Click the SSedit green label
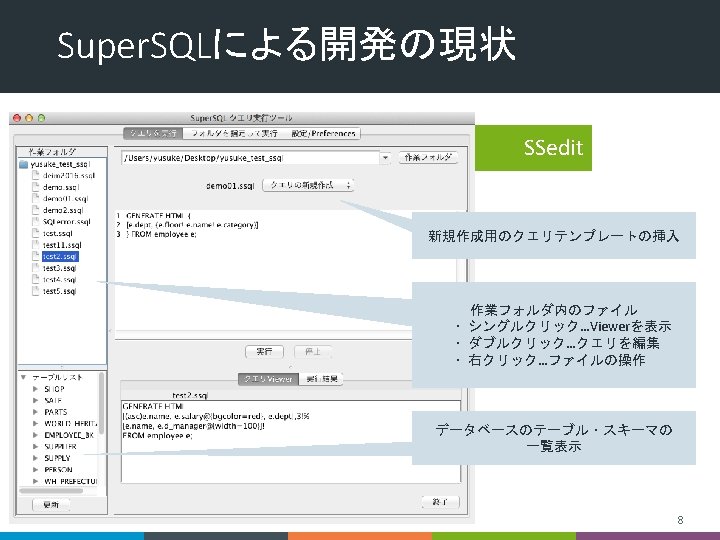720x540 pixels. coord(533,148)
